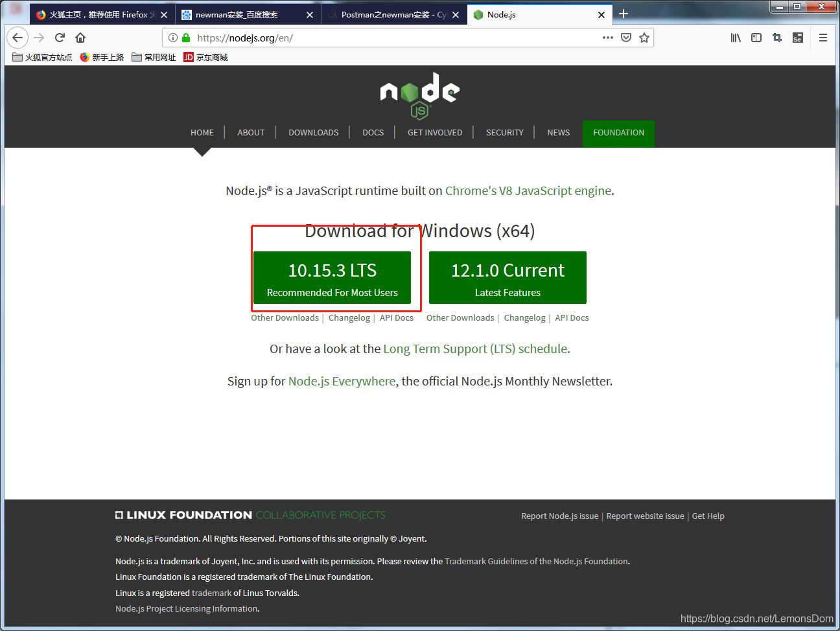Image resolution: width=840 pixels, height=631 pixels.
Task: Click the green secure padlock icon
Action: (186, 38)
